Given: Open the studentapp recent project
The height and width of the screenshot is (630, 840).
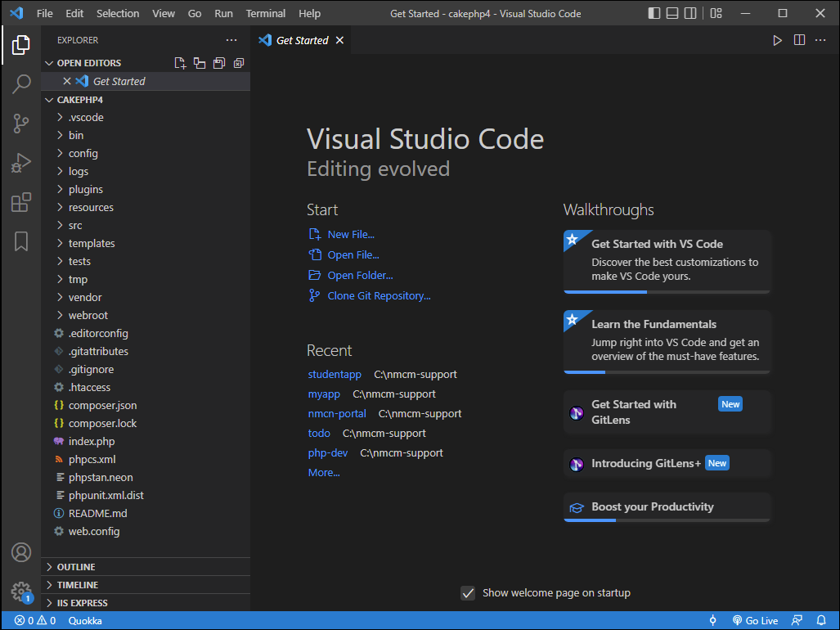Looking at the screenshot, I should coord(335,375).
